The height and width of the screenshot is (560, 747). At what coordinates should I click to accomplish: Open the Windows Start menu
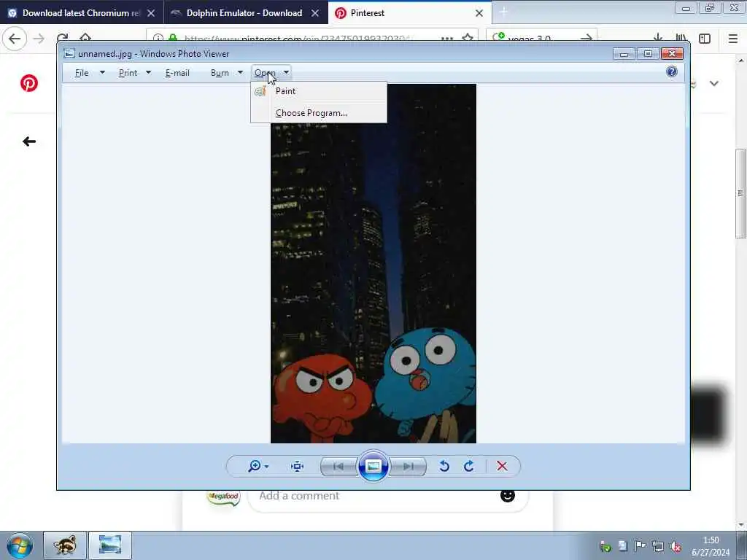point(19,545)
